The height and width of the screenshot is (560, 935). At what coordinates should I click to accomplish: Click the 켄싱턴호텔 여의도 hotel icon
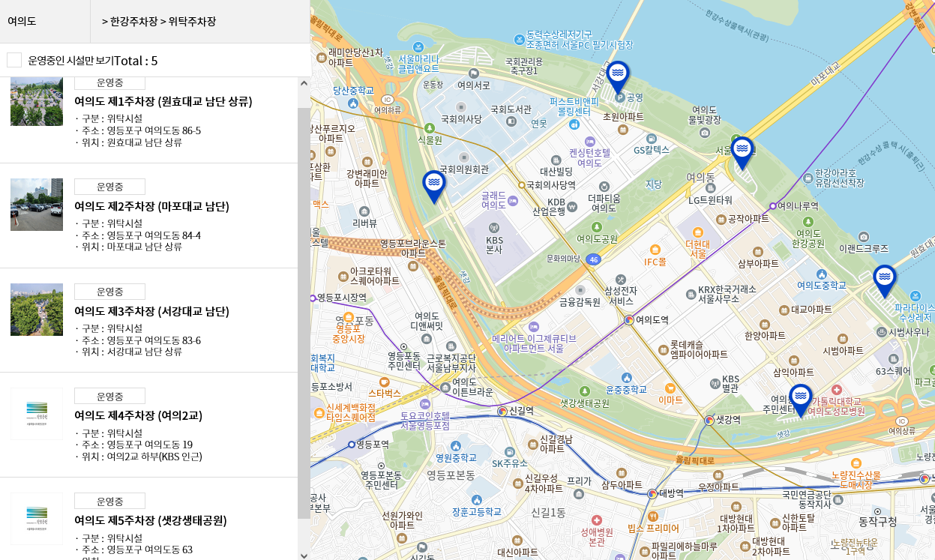tap(591, 141)
